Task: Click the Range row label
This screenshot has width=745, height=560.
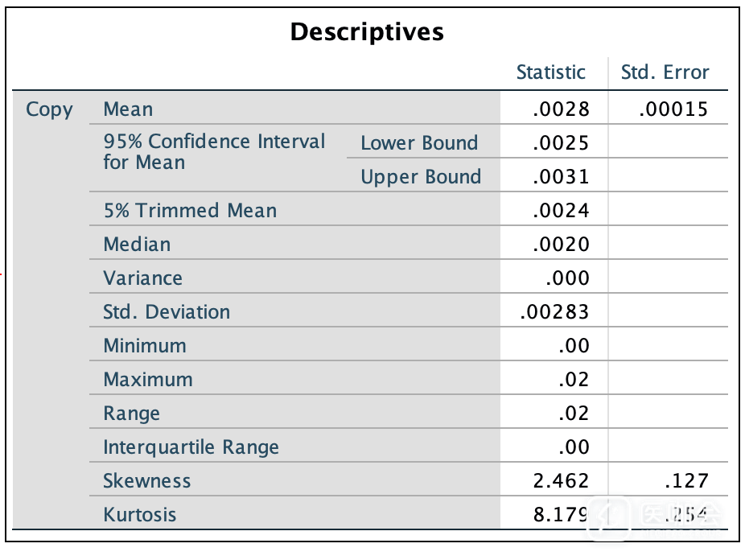Action: click(131, 414)
